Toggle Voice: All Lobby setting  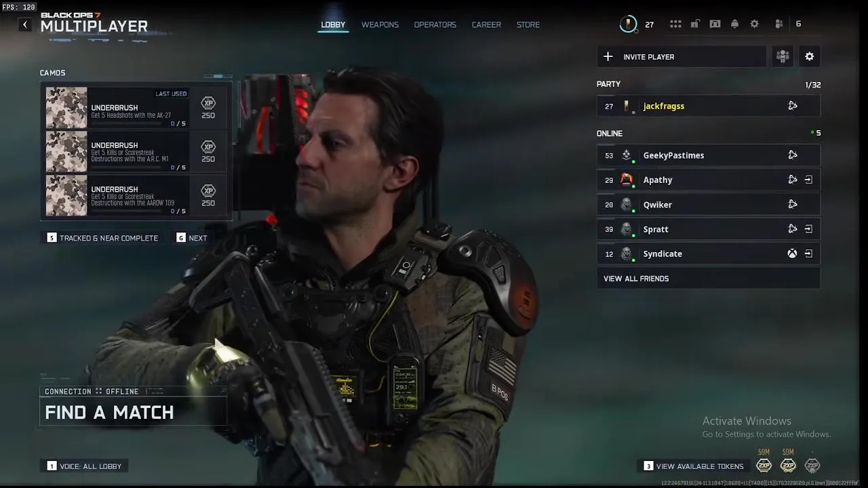click(85, 466)
